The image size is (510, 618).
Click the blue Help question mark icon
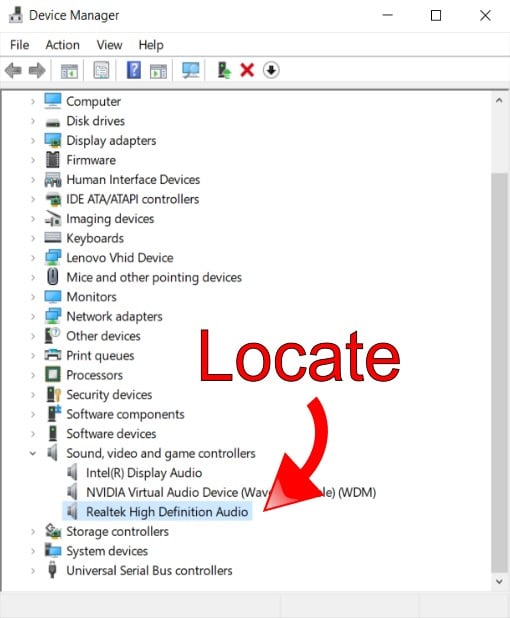point(134,70)
